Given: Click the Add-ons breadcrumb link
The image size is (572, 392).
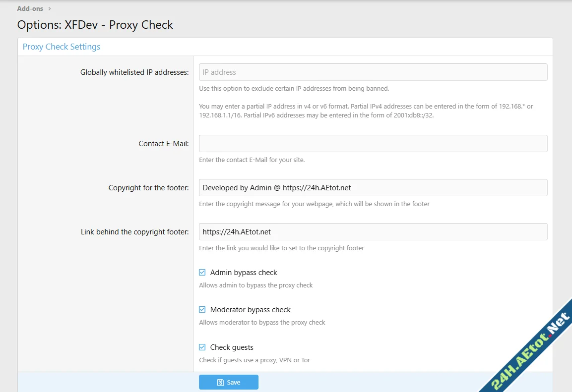Looking at the screenshot, I should [x=30, y=8].
